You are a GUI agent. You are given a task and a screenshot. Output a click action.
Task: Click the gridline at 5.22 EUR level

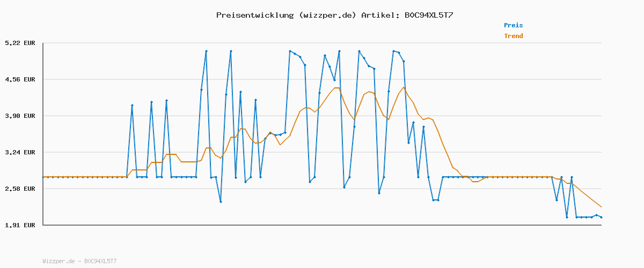[322, 43]
